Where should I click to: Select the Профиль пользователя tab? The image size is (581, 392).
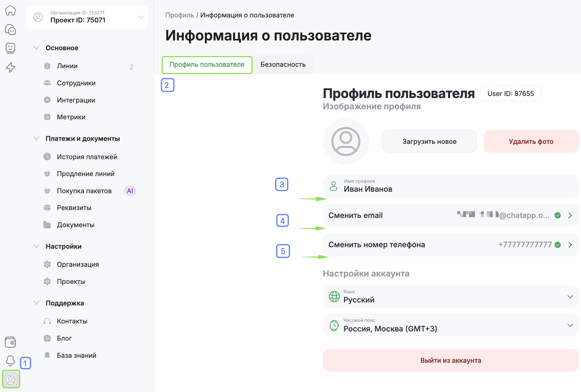click(x=207, y=64)
